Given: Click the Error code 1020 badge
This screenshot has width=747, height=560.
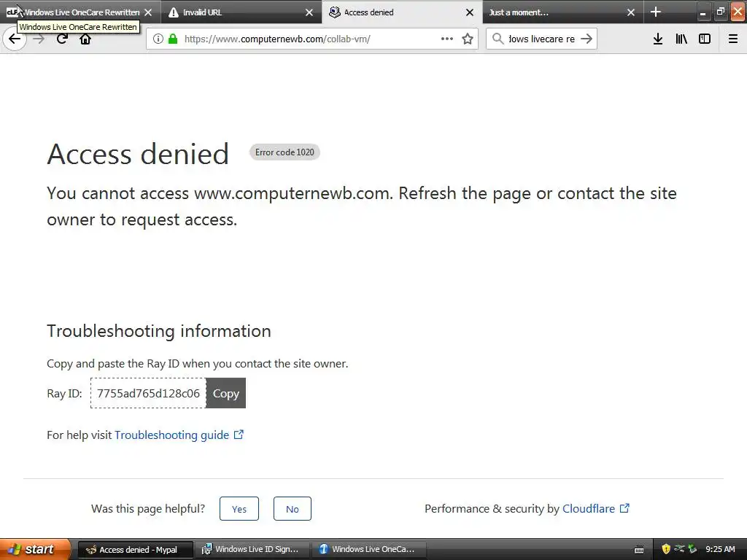Looking at the screenshot, I should click(x=285, y=152).
